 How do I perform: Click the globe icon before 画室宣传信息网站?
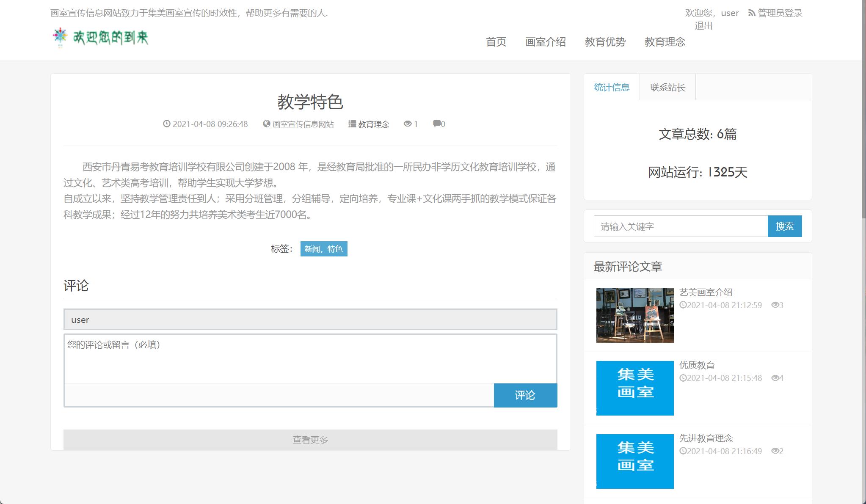click(x=267, y=124)
